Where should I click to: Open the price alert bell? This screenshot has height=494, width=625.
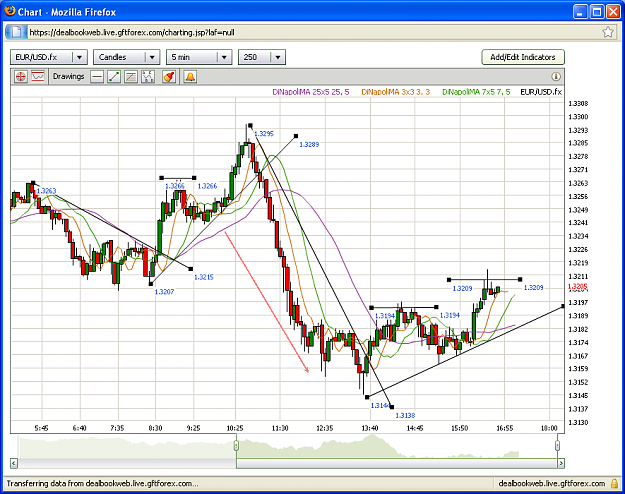click(x=190, y=77)
